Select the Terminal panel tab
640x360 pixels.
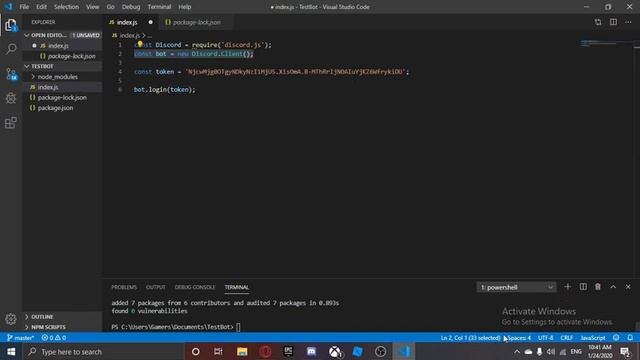[x=236, y=287]
